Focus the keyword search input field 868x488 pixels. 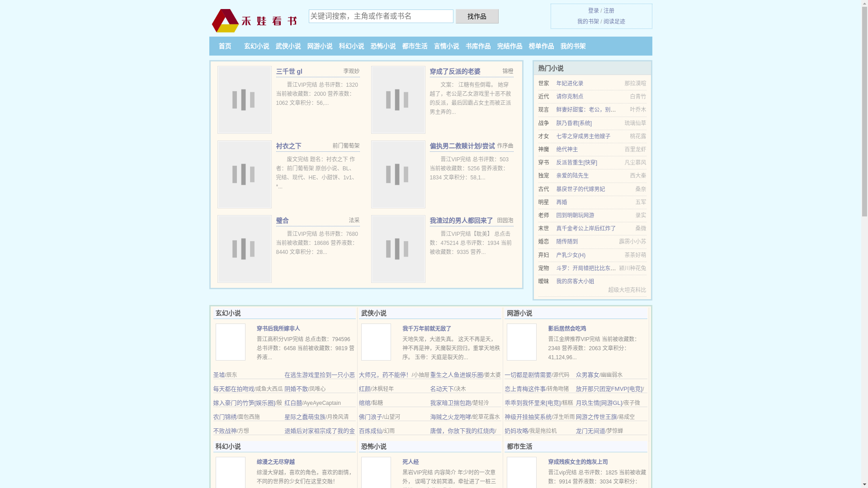381,16
